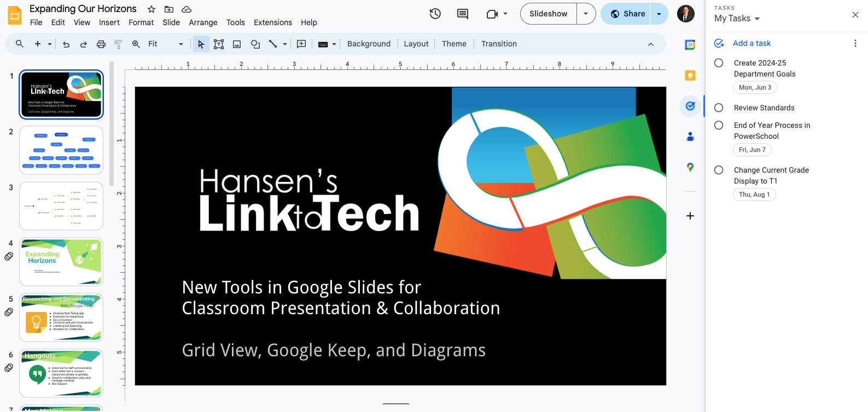
Task: Click the version history clock icon
Action: point(435,14)
